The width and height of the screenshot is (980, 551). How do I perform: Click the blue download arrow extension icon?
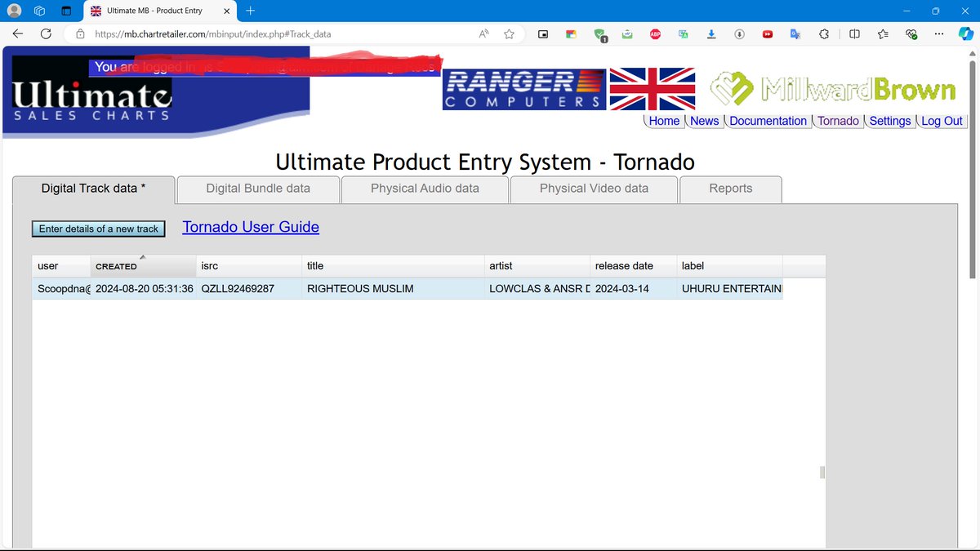[710, 34]
